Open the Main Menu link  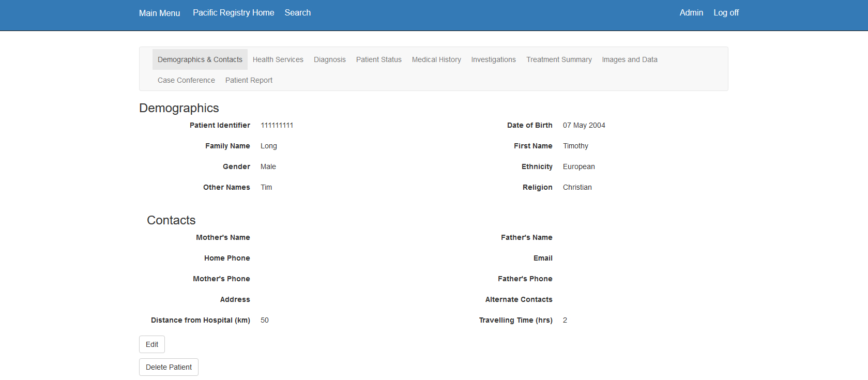tap(159, 13)
